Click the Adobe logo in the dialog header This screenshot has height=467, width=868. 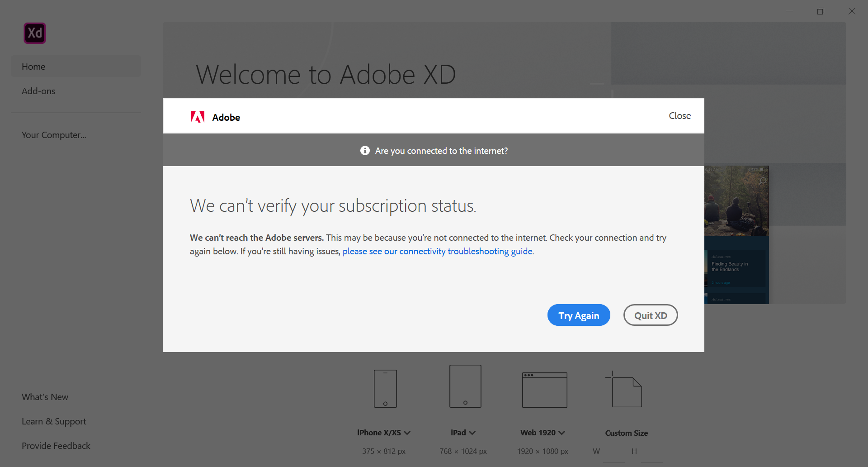[x=198, y=117]
